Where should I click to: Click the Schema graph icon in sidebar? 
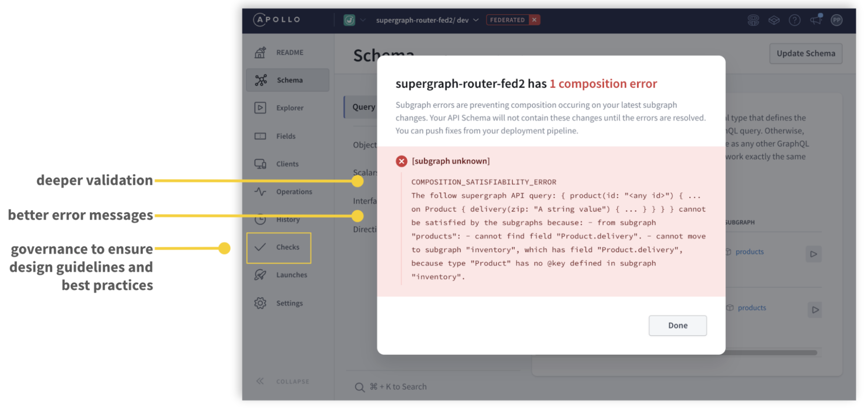point(261,80)
